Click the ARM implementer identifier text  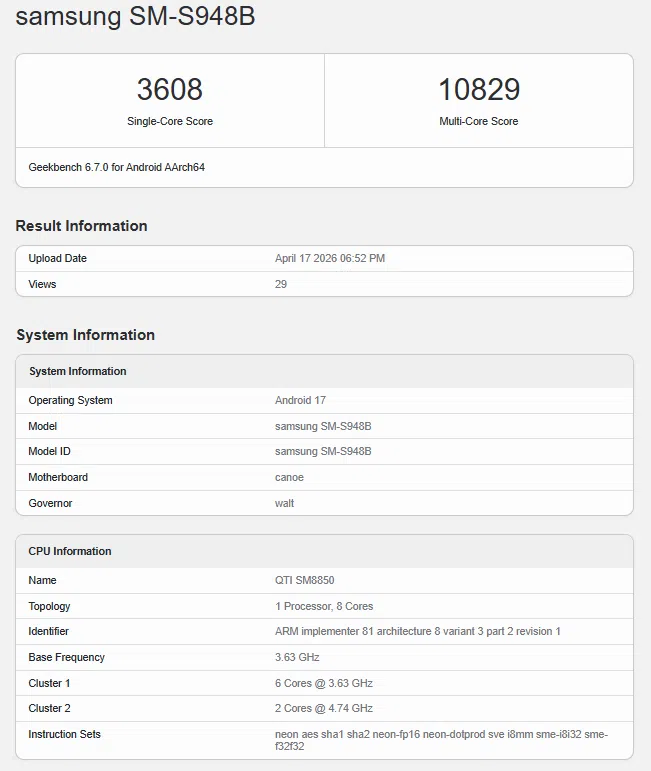417,631
